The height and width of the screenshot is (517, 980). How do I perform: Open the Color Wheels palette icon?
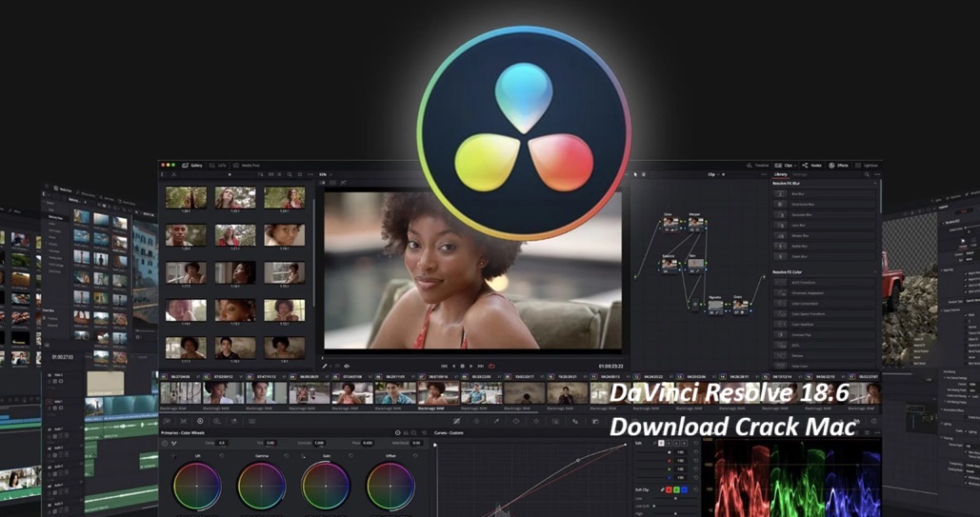[200, 422]
